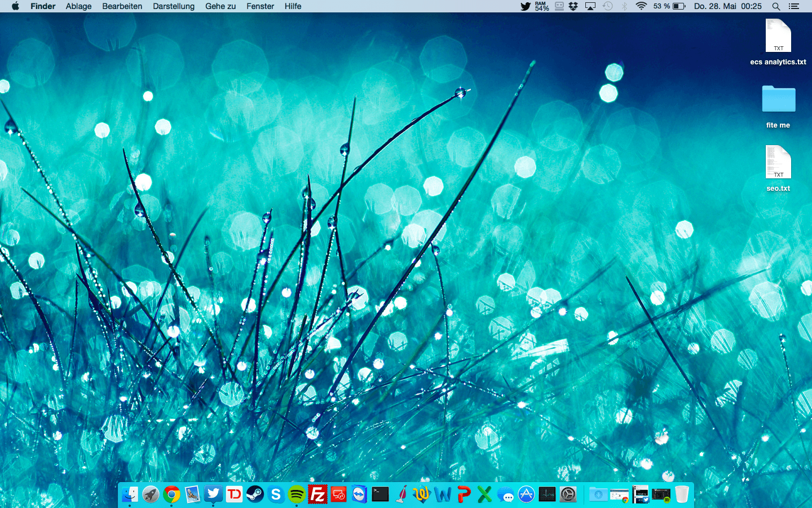812x508 pixels.
Task: Open Spotlight search magnifier
Action: click(x=776, y=6)
